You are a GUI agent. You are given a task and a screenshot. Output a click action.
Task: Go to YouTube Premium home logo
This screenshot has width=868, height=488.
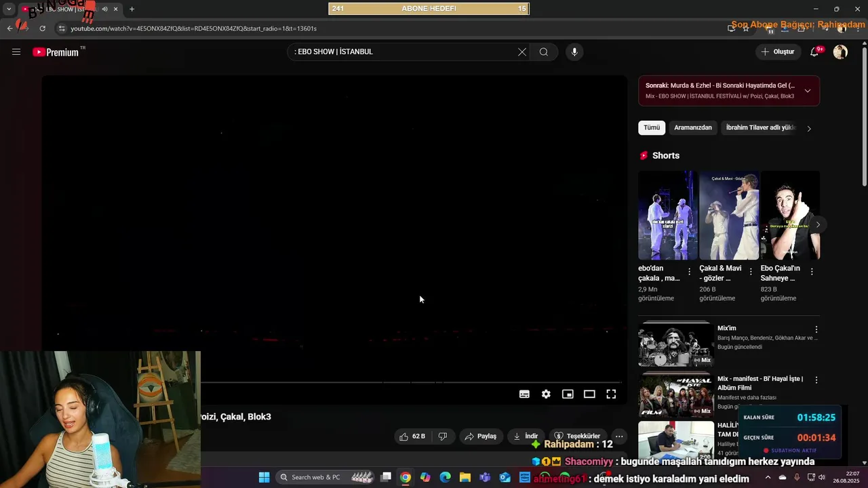(56, 52)
